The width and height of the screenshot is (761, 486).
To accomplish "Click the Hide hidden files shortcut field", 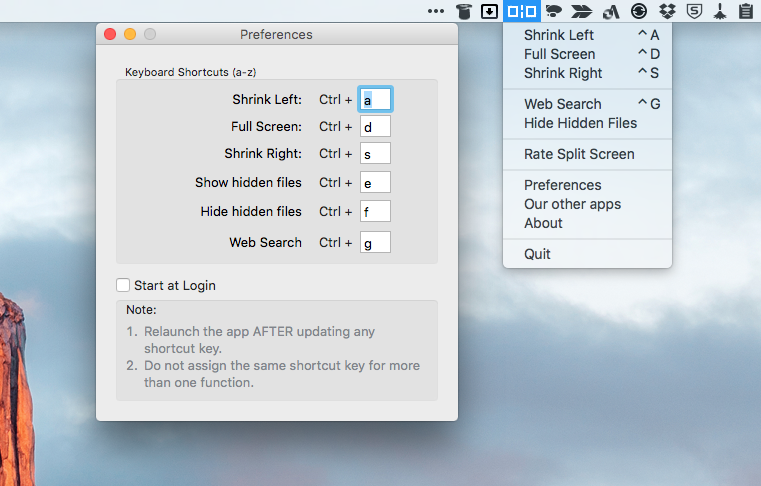I will click(x=375, y=211).
